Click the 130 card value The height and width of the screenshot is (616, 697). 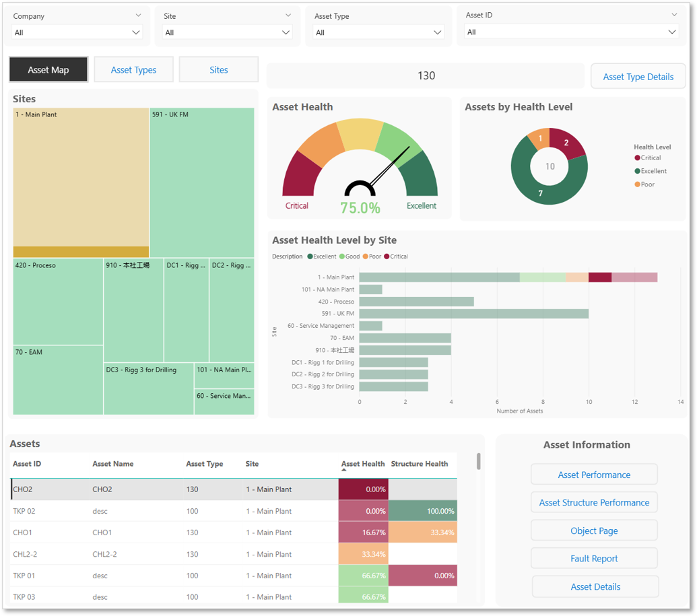tap(426, 75)
